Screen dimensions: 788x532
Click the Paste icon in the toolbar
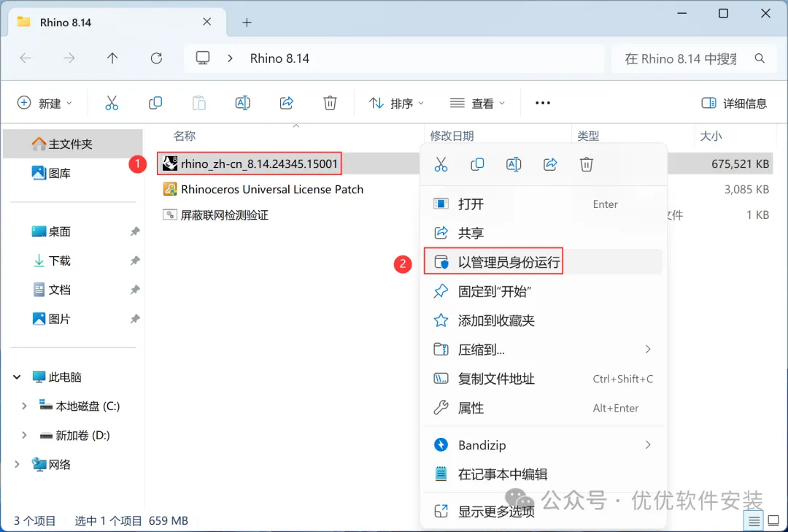pyautogui.click(x=199, y=103)
